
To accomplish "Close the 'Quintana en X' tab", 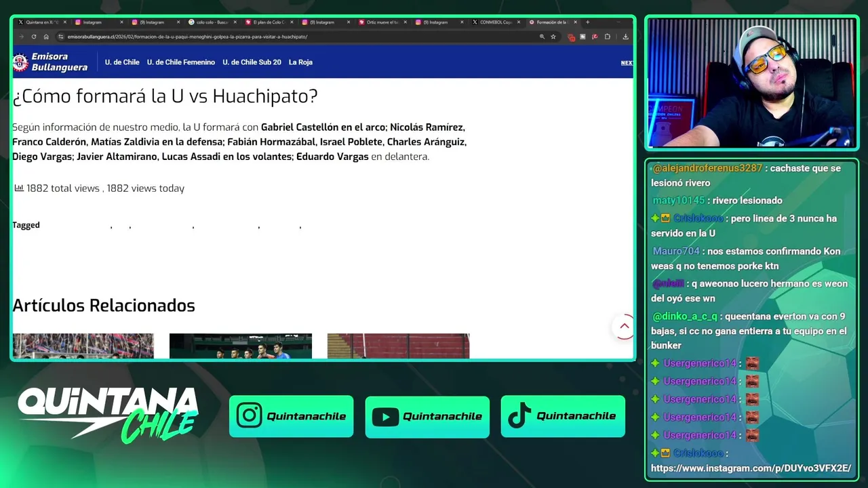I will coord(65,22).
